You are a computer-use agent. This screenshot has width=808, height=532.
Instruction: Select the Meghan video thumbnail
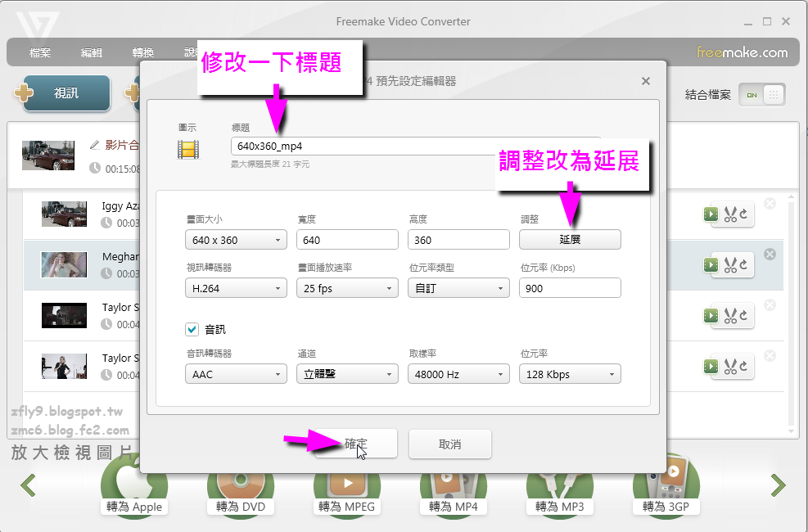click(64, 264)
